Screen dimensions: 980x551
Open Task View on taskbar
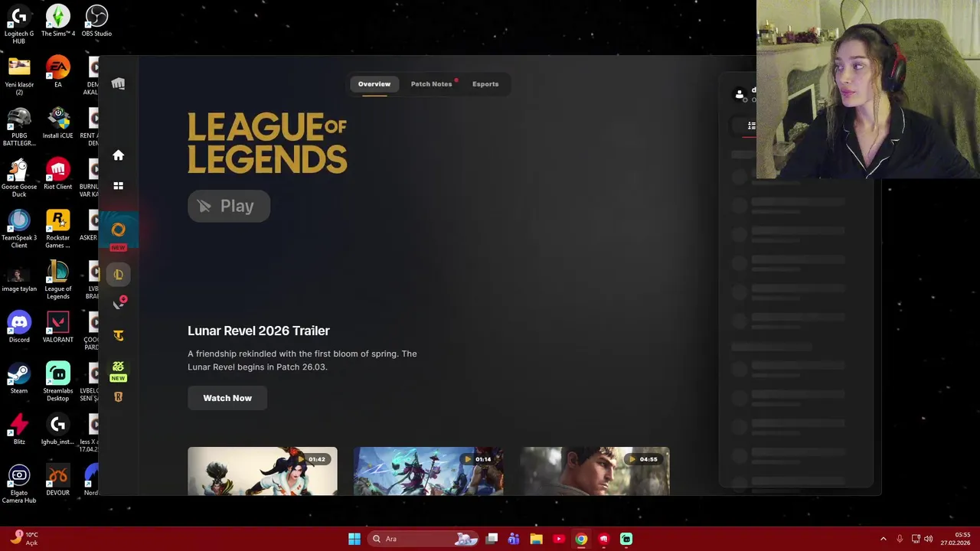pyautogui.click(x=492, y=539)
